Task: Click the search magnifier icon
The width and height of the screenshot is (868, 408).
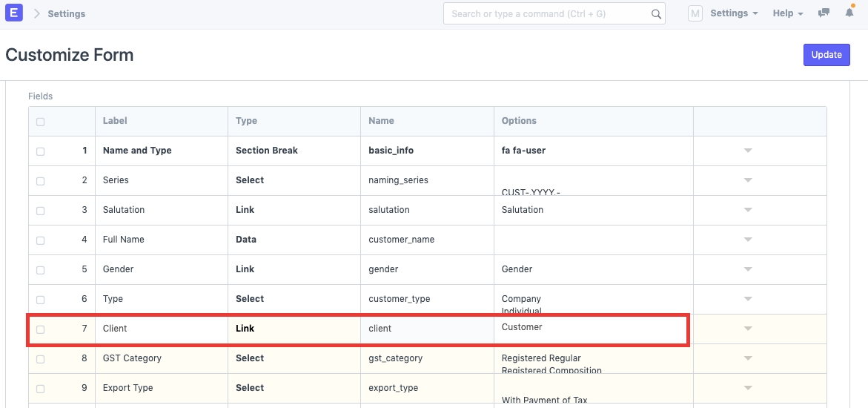Action: click(655, 13)
